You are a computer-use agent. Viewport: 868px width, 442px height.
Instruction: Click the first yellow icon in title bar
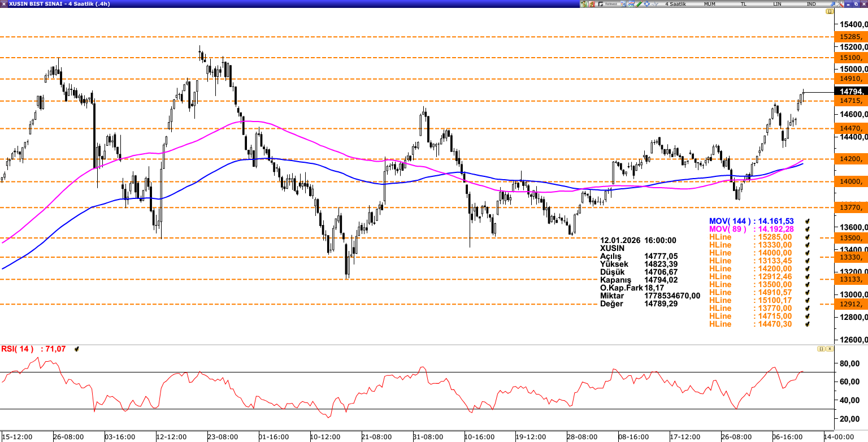pyautogui.click(x=584, y=4)
